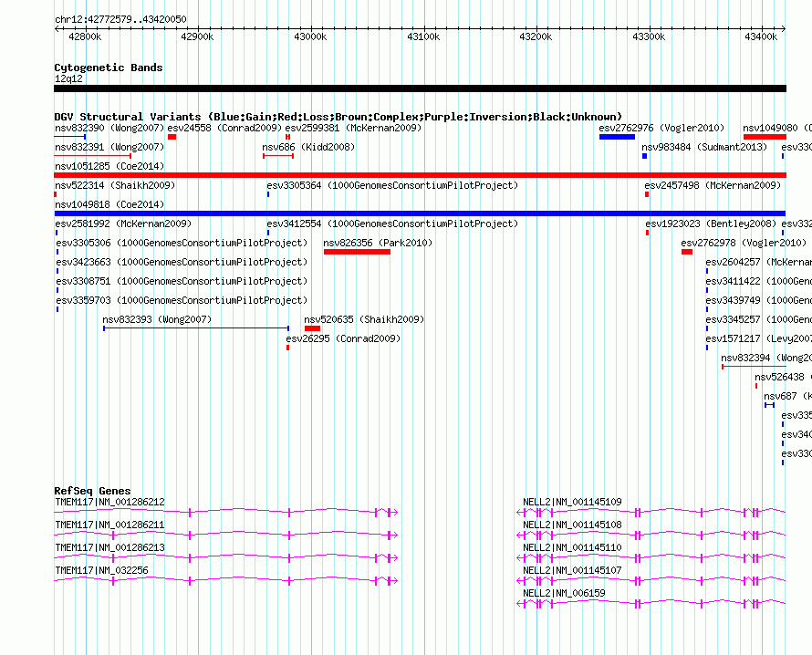Screen dimensions: 812x655
Task: Open NELL2|NM_006159 transcript label
Action: [x=564, y=593]
